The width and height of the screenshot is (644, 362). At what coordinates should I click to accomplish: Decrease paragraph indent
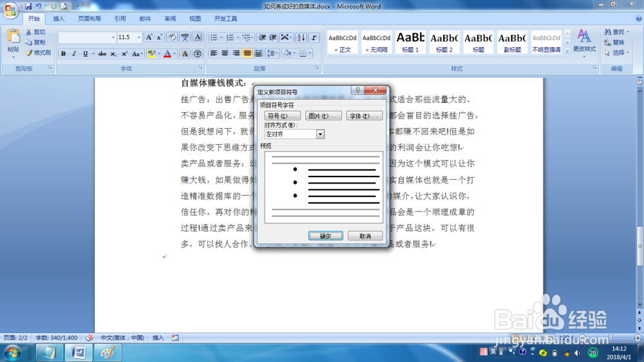tap(262, 38)
